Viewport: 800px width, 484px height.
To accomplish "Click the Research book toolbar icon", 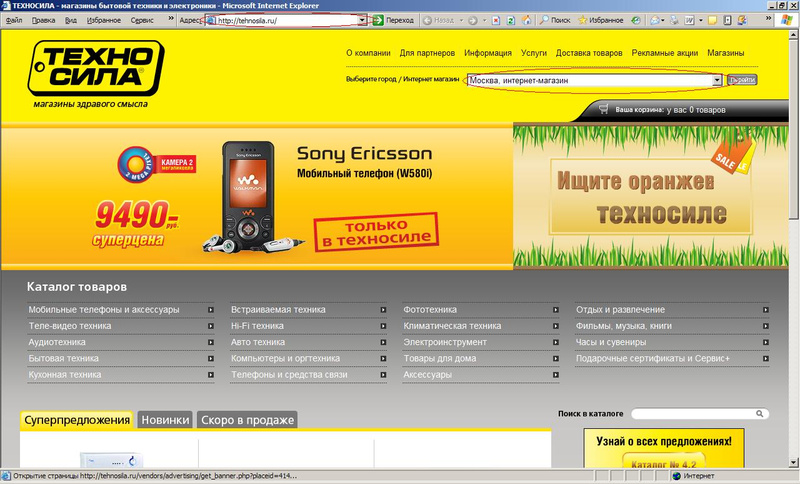I will pos(728,20).
